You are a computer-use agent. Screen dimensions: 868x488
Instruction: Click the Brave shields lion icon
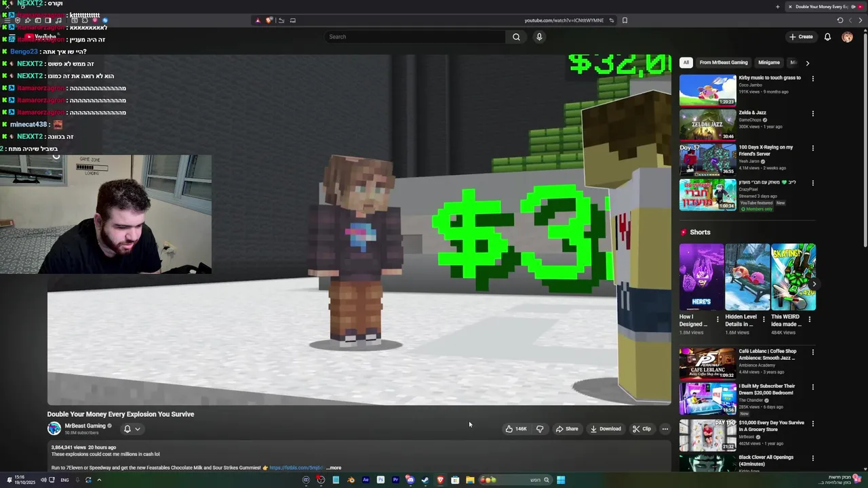pyautogui.click(x=269, y=20)
